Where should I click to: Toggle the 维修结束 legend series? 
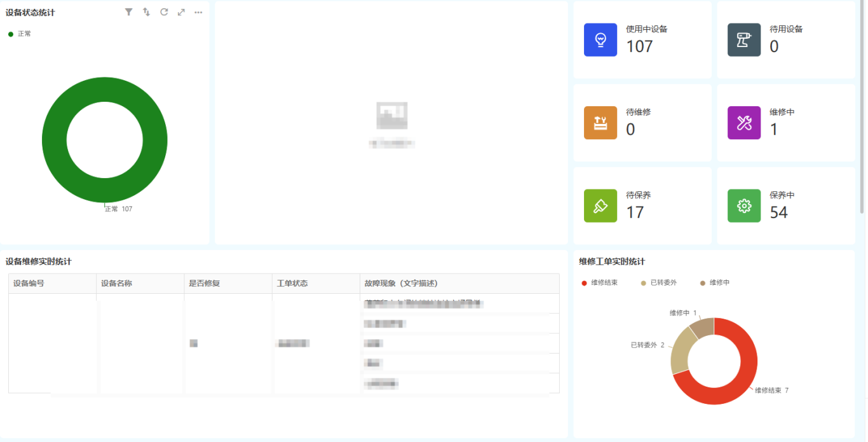point(599,282)
